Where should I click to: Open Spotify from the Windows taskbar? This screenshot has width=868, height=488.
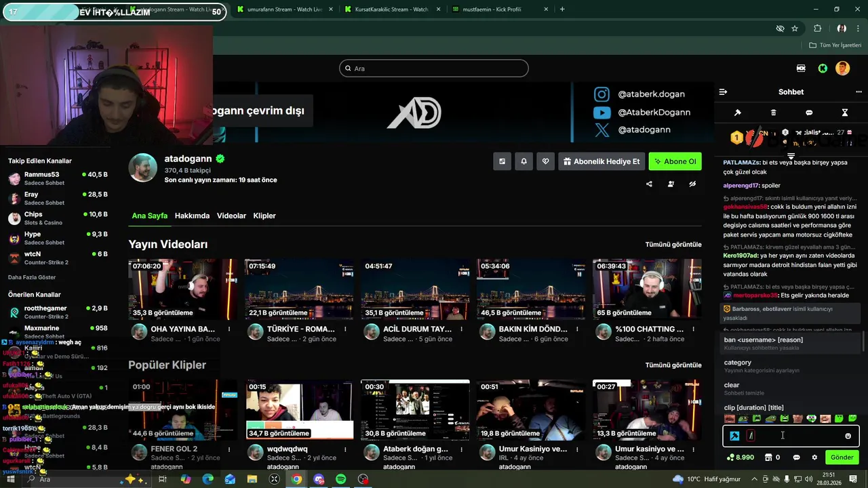pyautogui.click(x=341, y=479)
